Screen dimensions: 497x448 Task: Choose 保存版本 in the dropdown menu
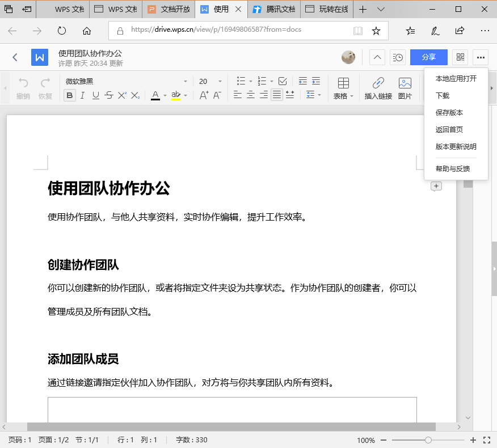click(449, 113)
